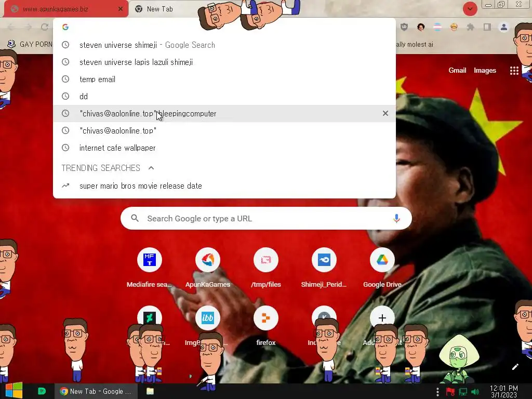Open the red tab search dropdown arrow
This screenshot has height=399, width=532.
(x=470, y=9)
